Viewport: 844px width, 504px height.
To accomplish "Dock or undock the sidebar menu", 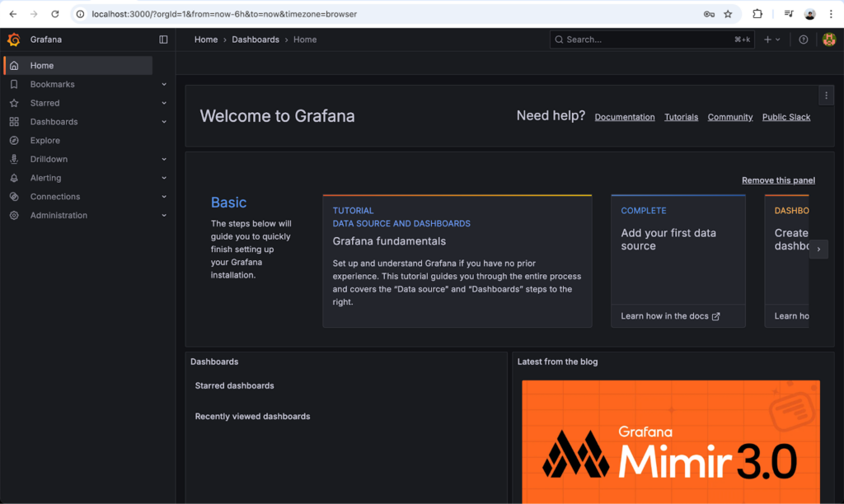I will tap(163, 40).
